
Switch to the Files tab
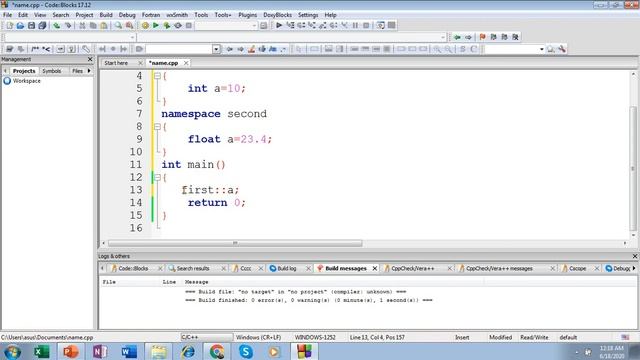pyautogui.click(x=77, y=71)
